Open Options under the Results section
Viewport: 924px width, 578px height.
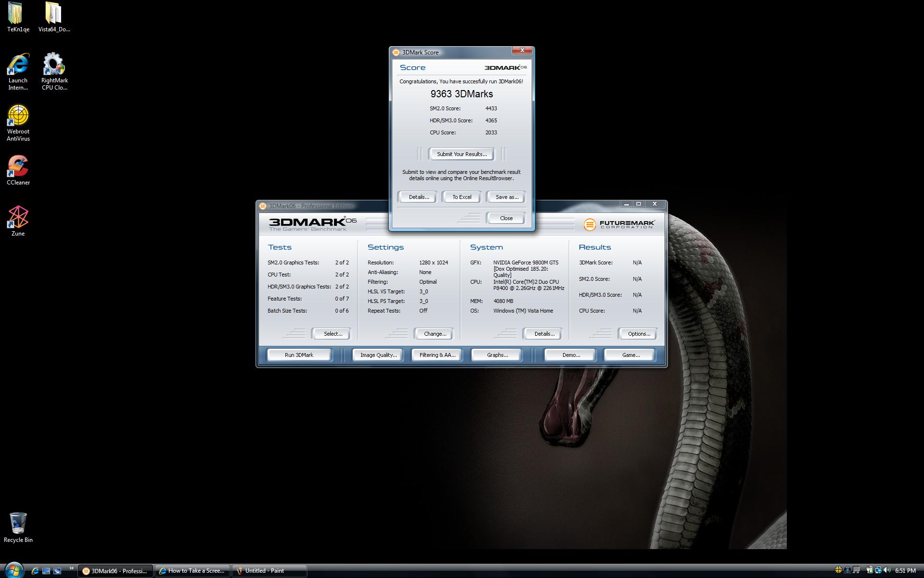pyautogui.click(x=639, y=334)
